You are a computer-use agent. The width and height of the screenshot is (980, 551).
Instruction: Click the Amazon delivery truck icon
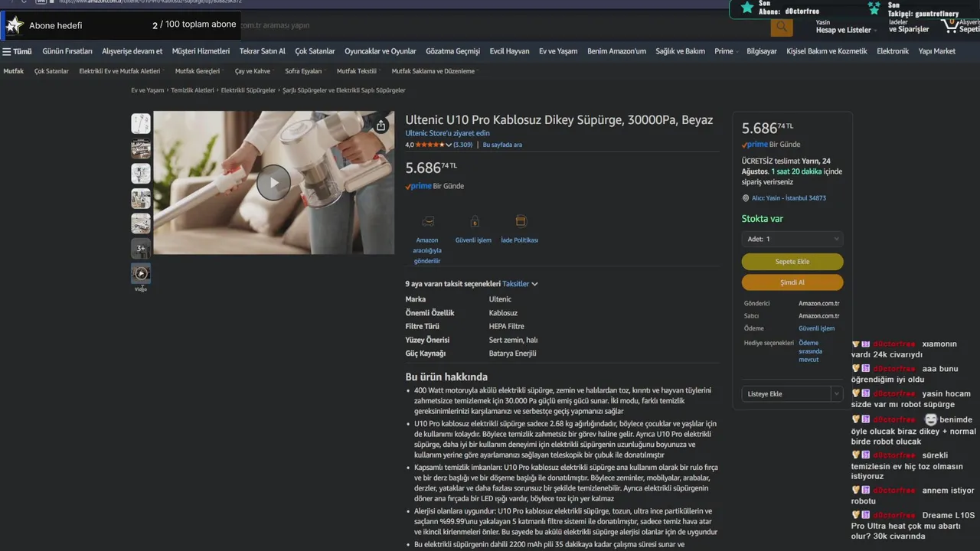click(427, 221)
